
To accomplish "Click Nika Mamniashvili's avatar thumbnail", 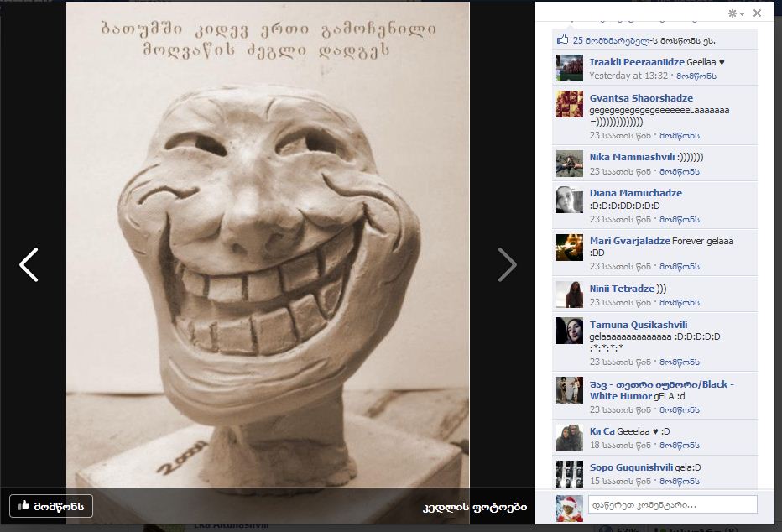I will pyautogui.click(x=570, y=164).
